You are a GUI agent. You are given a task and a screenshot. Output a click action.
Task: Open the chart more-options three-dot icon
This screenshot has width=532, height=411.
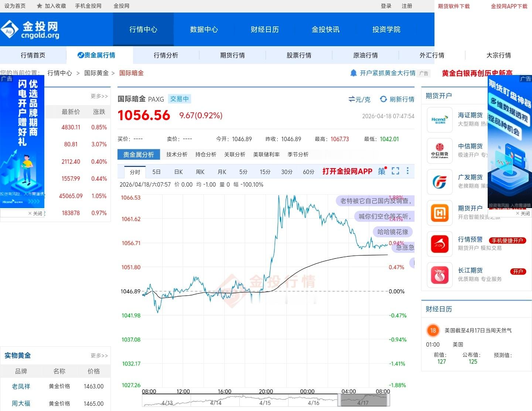coord(407,171)
